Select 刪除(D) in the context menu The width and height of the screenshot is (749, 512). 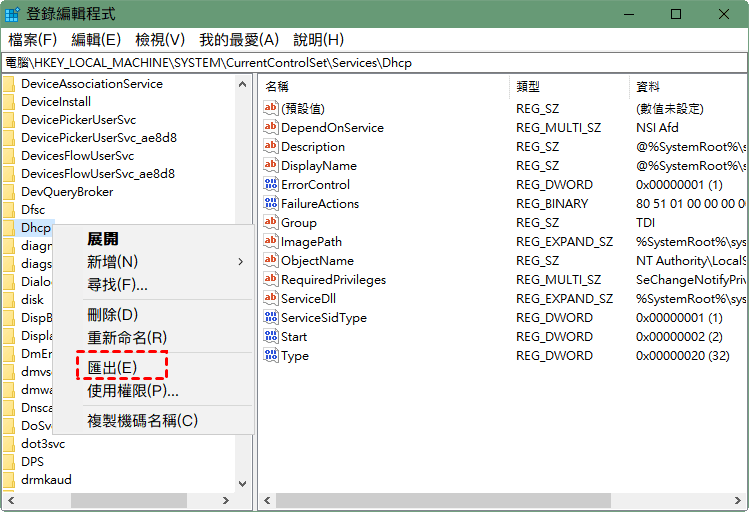pos(112,315)
